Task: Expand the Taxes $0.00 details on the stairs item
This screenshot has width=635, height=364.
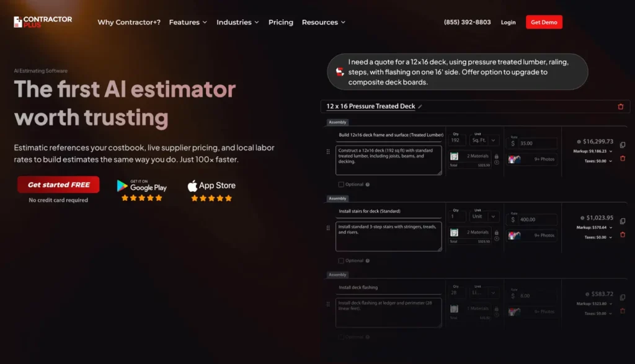Action: tap(600, 237)
